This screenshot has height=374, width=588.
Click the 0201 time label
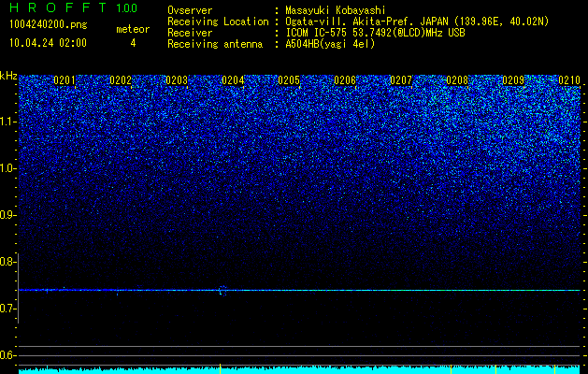click(x=65, y=80)
